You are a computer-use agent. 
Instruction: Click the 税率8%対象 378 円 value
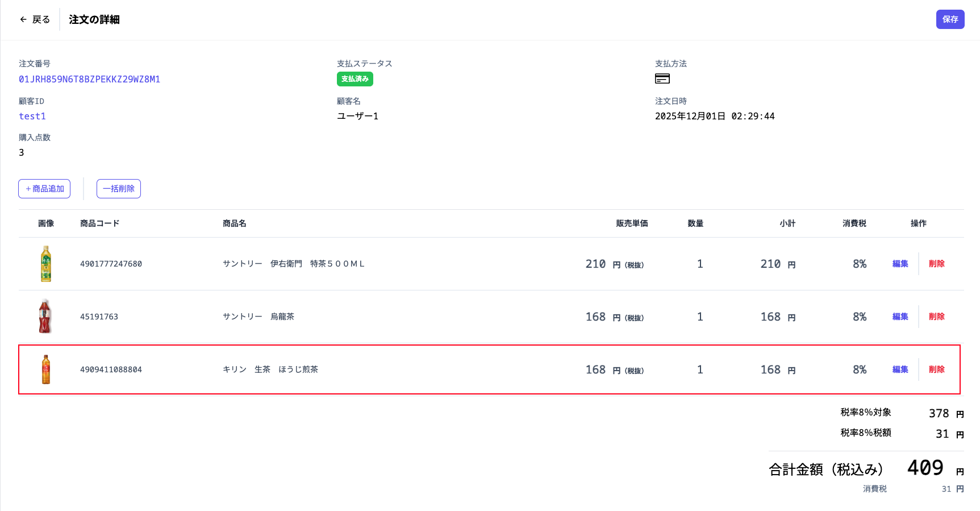946,414
